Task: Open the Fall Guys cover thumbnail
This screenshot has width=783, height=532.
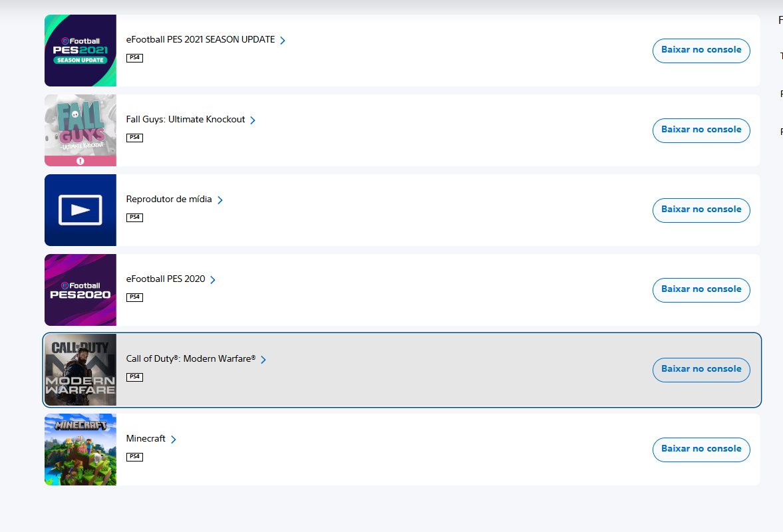Action: click(x=80, y=130)
